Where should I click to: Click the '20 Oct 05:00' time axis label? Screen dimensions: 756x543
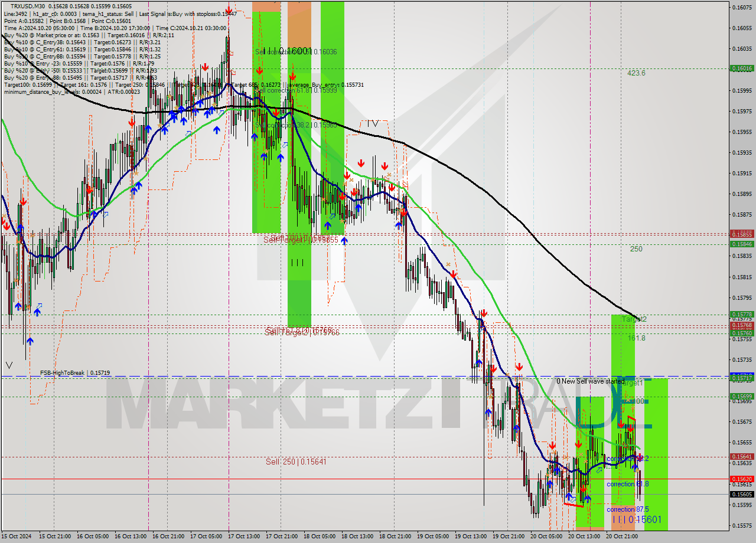tap(547, 537)
